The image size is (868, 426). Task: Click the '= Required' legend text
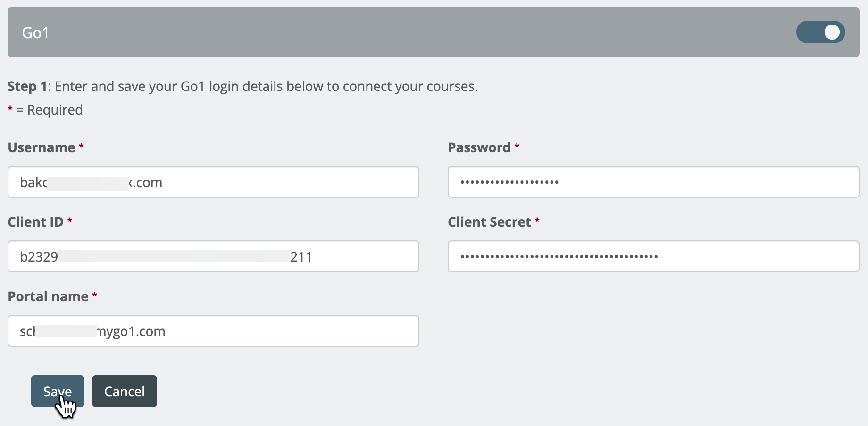(50, 110)
